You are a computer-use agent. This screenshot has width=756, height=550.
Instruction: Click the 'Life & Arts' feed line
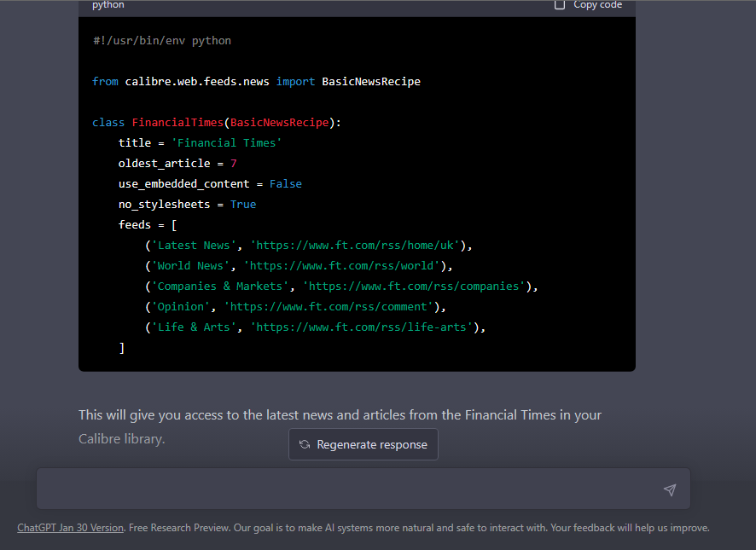click(316, 327)
